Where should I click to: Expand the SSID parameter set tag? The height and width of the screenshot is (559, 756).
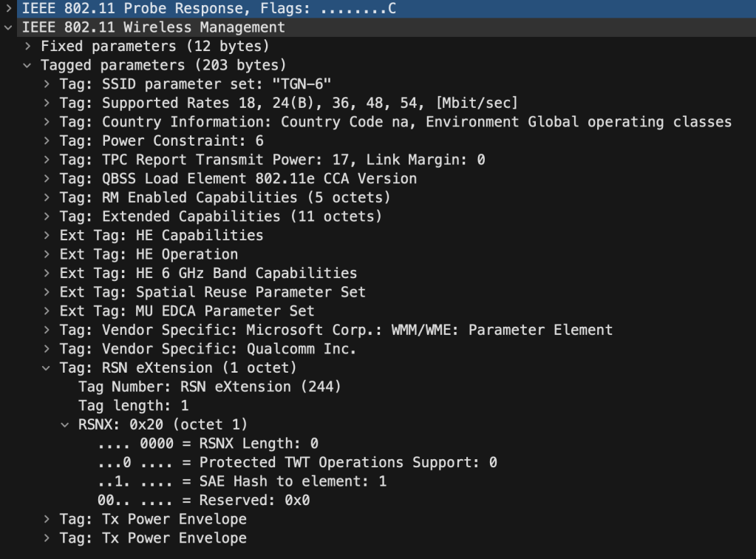coord(47,84)
